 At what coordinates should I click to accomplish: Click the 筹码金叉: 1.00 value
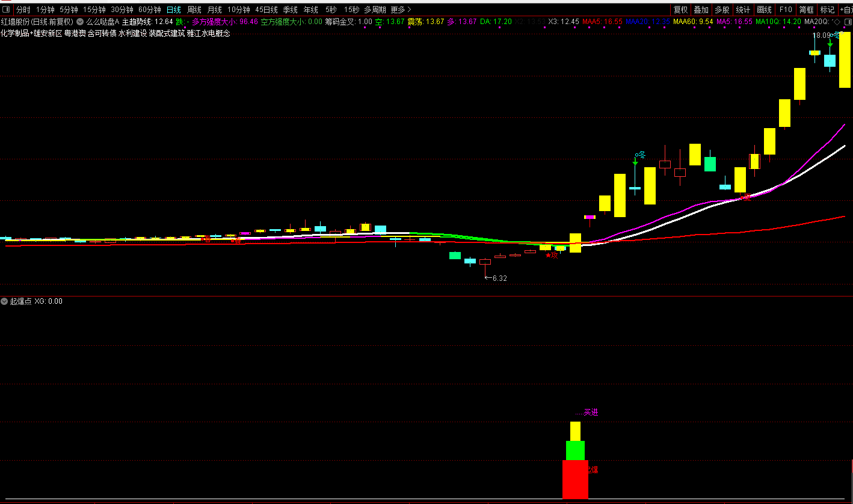pos(348,22)
